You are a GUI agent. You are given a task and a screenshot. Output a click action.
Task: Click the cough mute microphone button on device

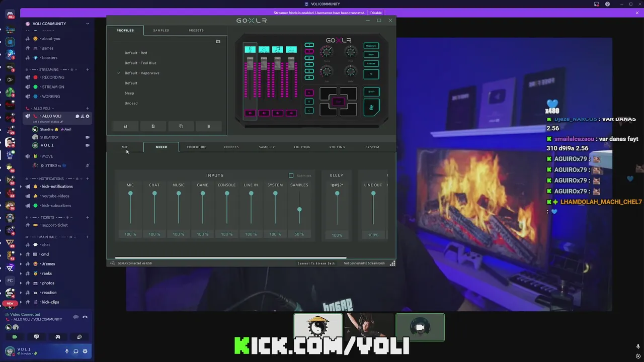pyautogui.click(x=371, y=107)
